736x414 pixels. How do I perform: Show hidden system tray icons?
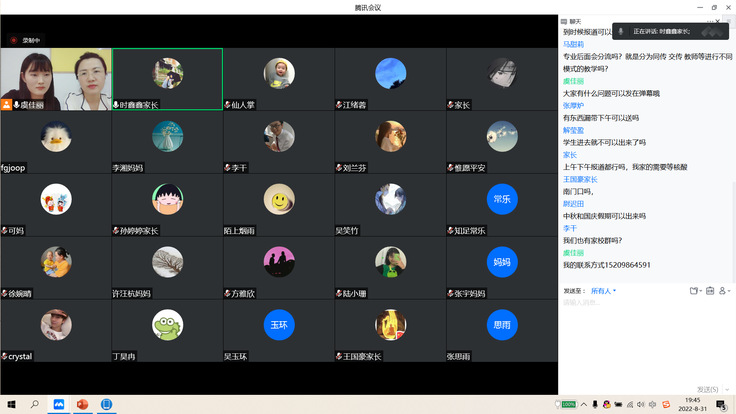click(583, 404)
